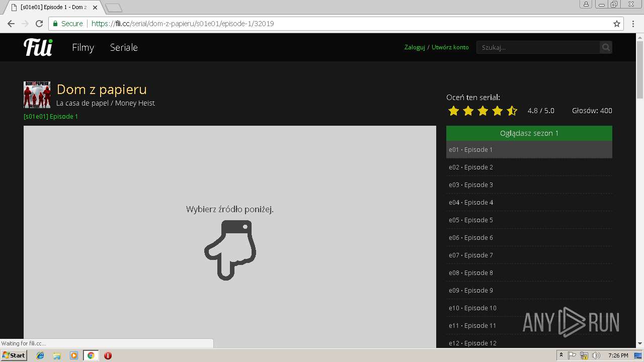Click the Opera icon in taskbar
Screen dimensions: 644x362
click(108, 355)
